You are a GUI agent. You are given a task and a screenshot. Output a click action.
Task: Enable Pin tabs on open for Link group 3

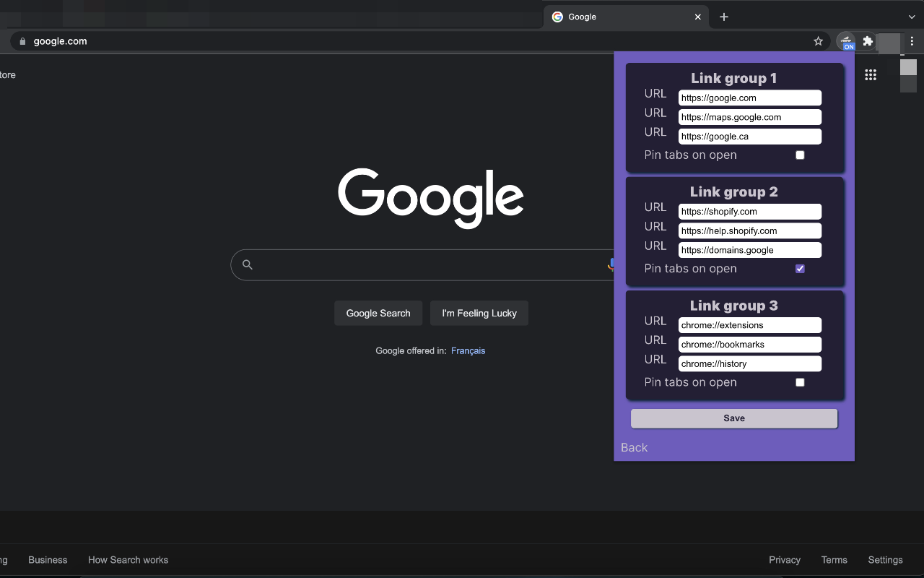(x=800, y=382)
